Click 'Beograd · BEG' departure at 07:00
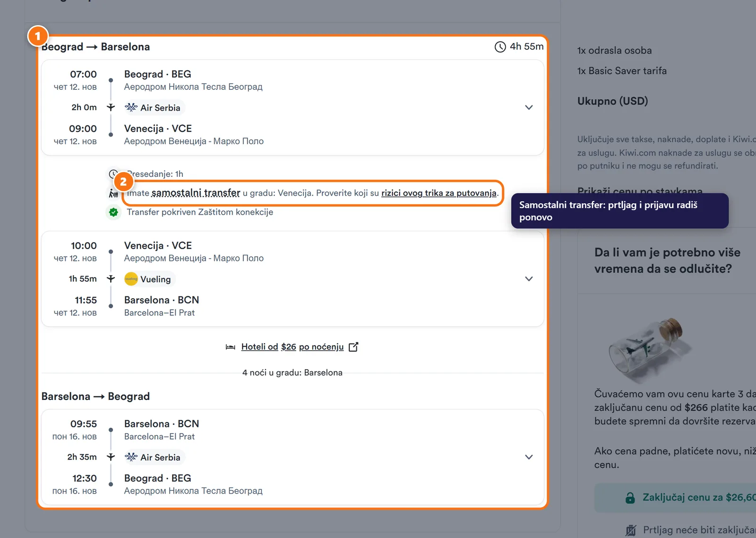756x538 pixels. (158, 74)
